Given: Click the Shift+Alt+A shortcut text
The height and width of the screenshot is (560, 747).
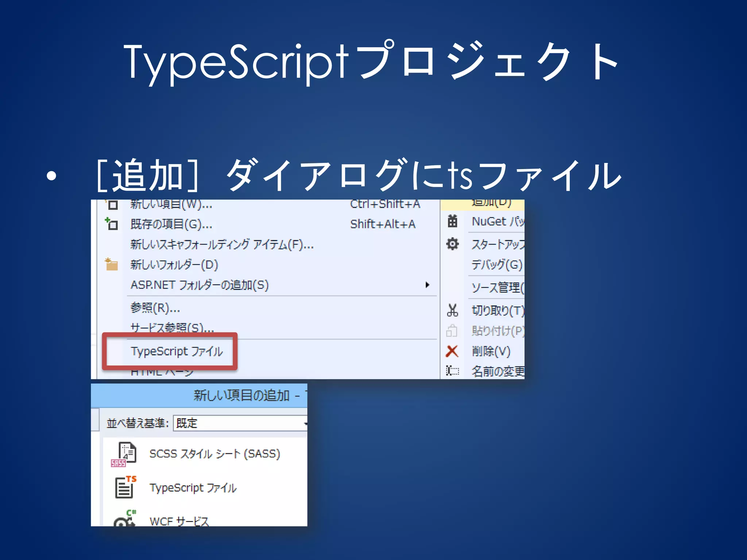Looking at the screenshot, I should pyautogui.click(x=383, y=224).
